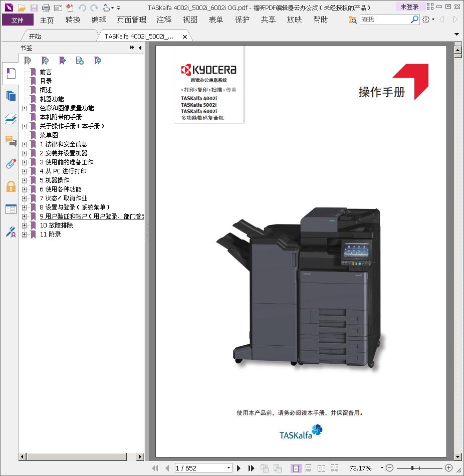Image resolution: width=464 pixels, height=476 pixels.
Task: Switch to the 主页 ribbon tab
Action: [47, 20]
